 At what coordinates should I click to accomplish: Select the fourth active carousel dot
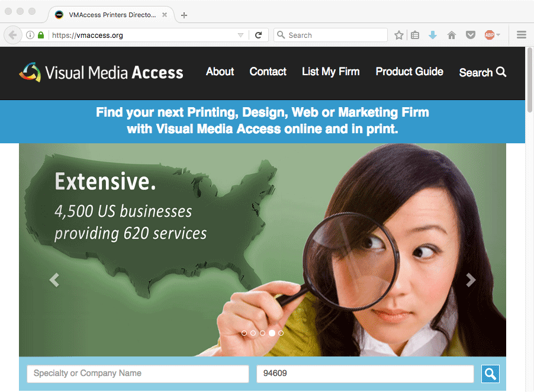[272, 333]
